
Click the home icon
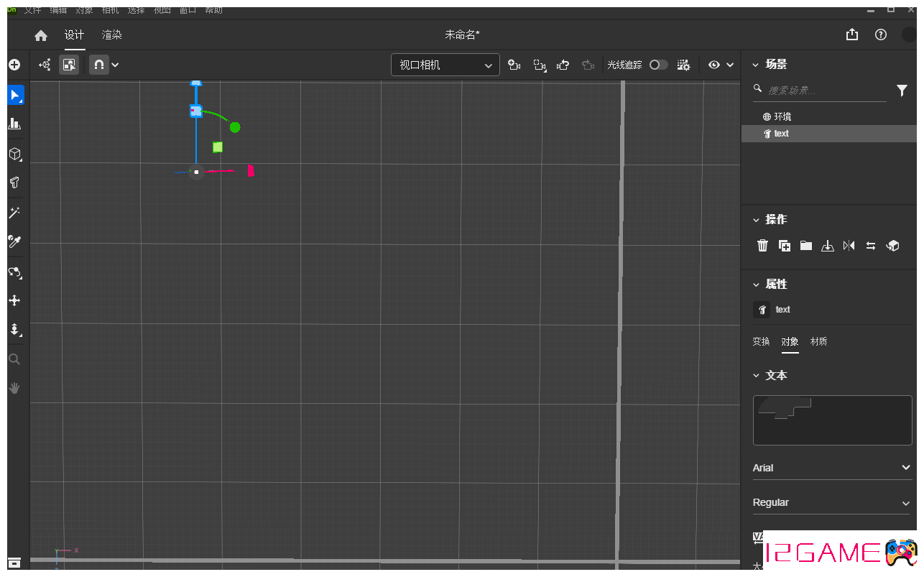point(41,35)
